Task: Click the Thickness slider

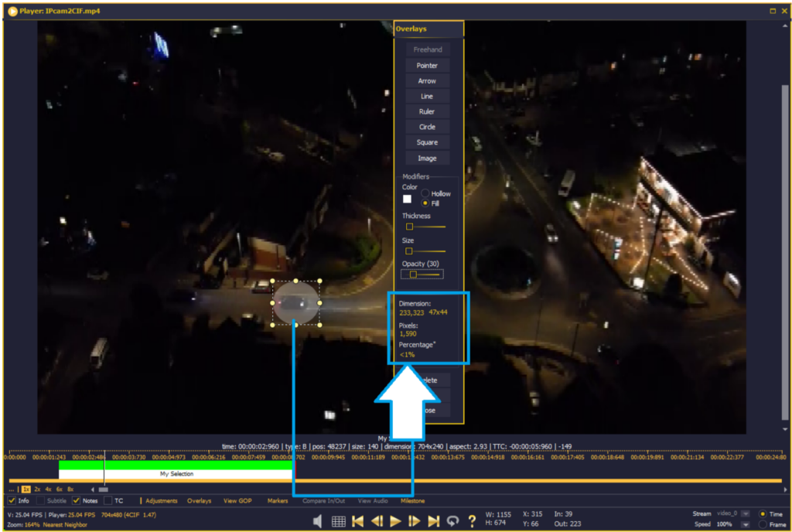Action: (x=425, y=227)
